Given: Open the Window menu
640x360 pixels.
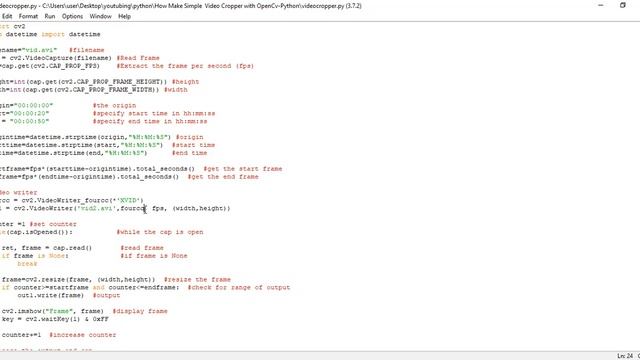Looking at the screenshot, I should (x=100, y=16).
